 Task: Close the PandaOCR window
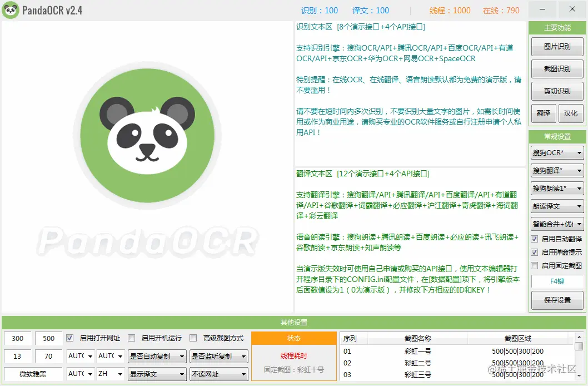point(572,9)
